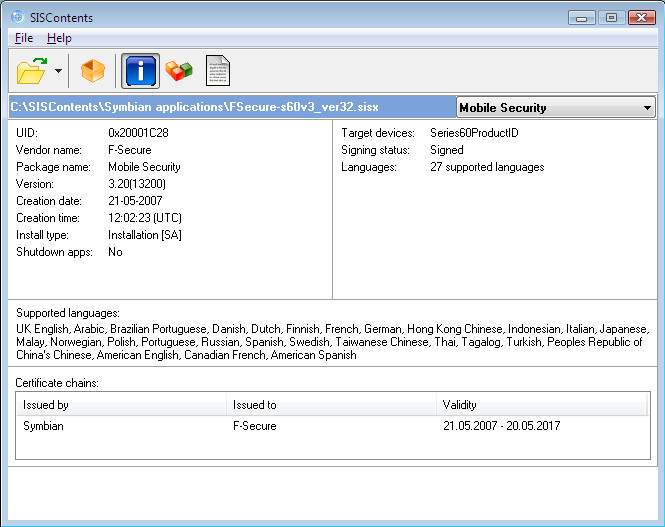The width and height of the screenshot is (665, 527).
Task: Click the 27 supported languages value
Action: (x=487, y=167)
